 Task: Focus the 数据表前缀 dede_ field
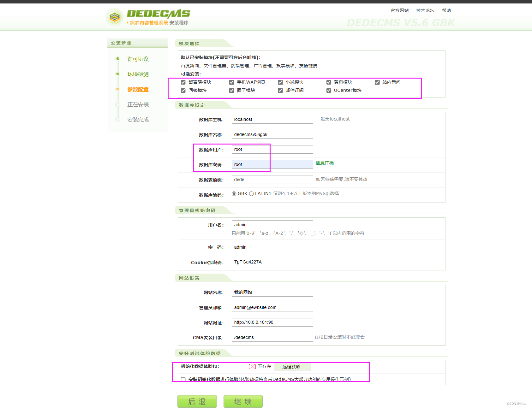pos(272,180)
